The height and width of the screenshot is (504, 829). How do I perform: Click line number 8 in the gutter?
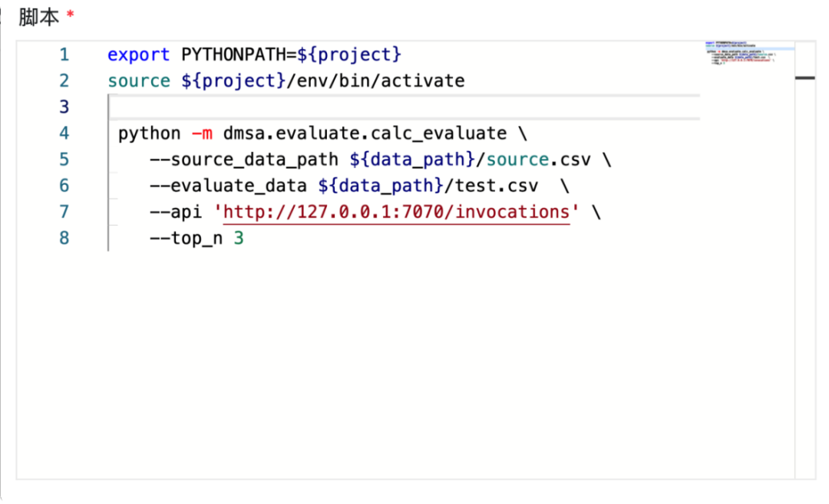tap(63, 238)
